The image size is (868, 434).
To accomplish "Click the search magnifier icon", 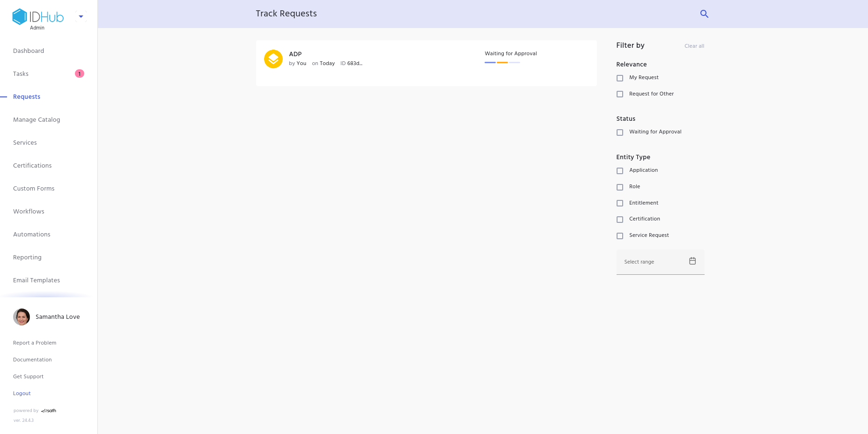I will pos(704,14).
